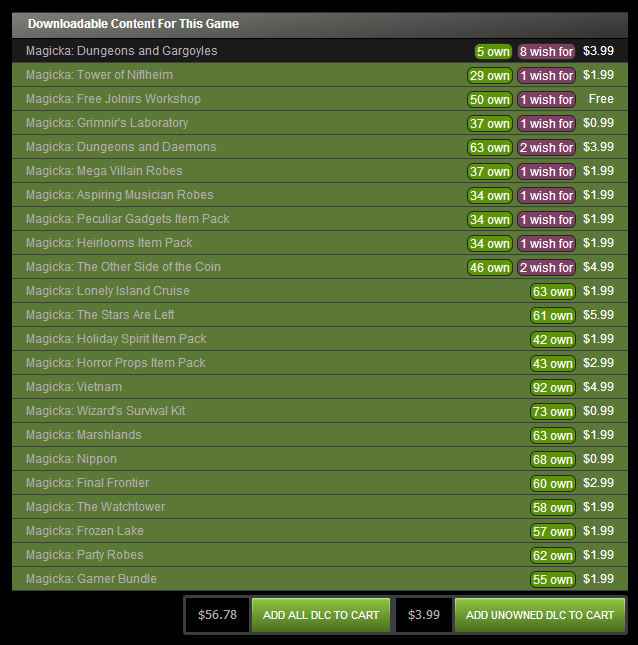Click the '43 own' badge on Horror Props Item Pack

(553, 364)
